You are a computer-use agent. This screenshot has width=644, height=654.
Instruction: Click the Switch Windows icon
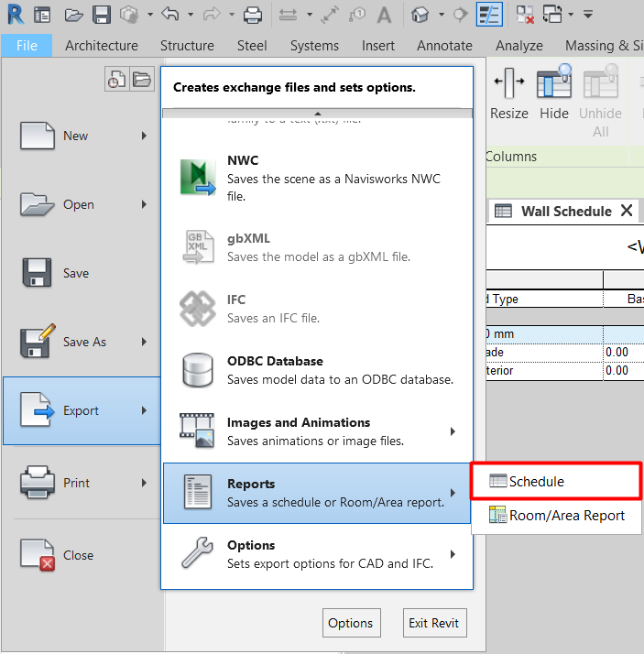[x=552, y=15]
